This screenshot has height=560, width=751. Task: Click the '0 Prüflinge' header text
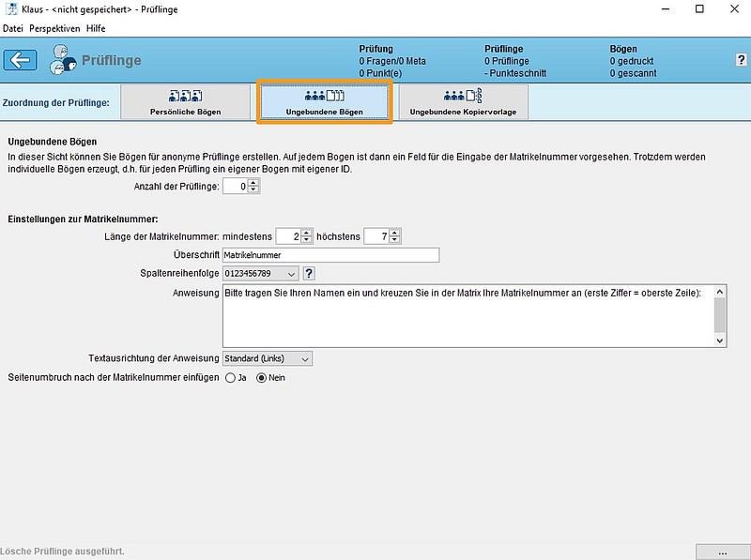click(x=507, y=61)
